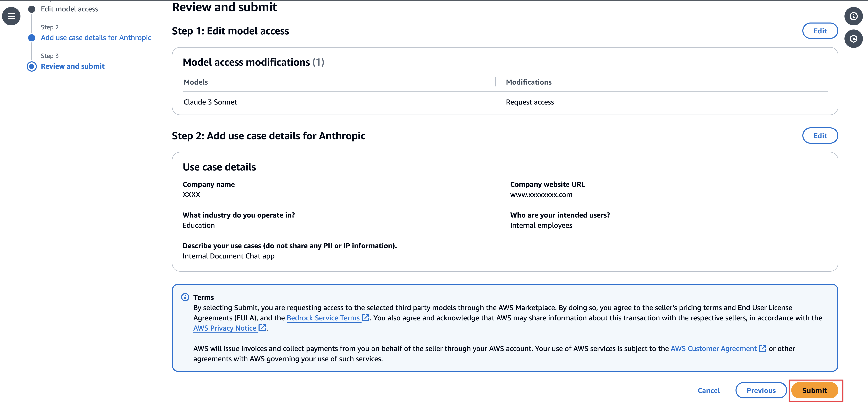The width and height of the screenshot is (868, 402).
Task: Open the AWS Privacy Notice link
Action: [x=224, y=328]
